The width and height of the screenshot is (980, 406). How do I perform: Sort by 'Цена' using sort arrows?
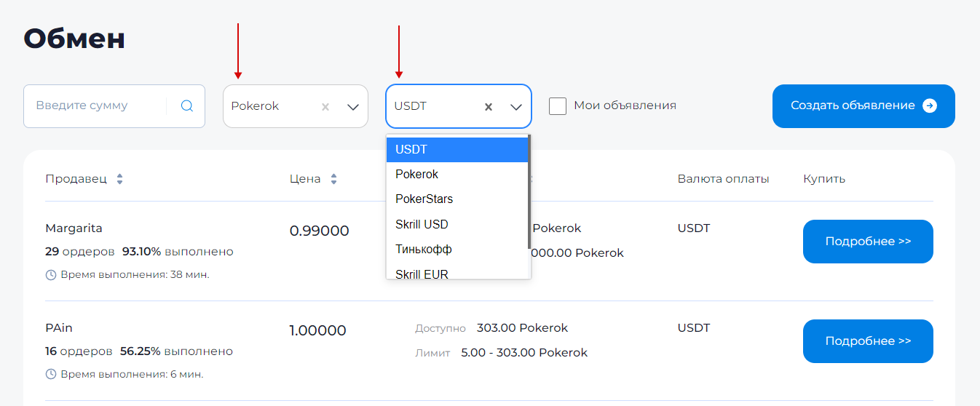pyautogui.click(x=334, y=179)
